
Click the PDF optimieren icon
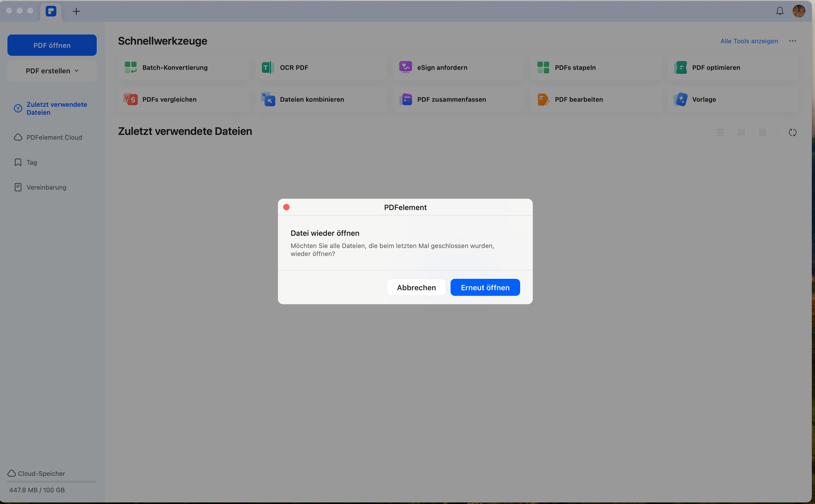click(680, 67)
